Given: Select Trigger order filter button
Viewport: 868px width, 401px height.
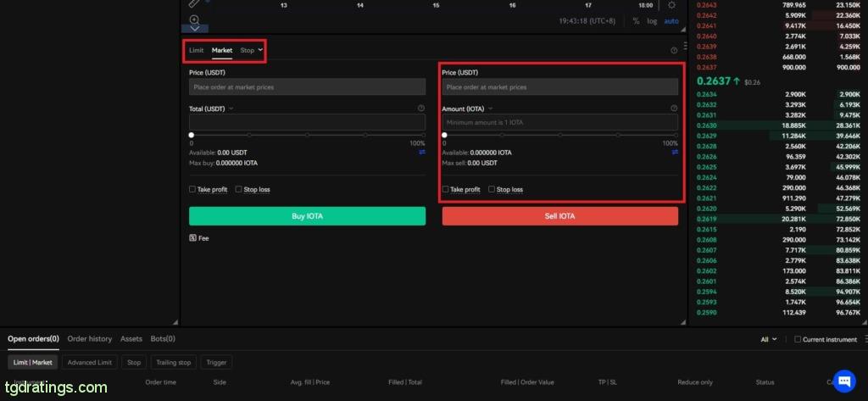Looking at the screenshot, I should [x=216, y=363].
